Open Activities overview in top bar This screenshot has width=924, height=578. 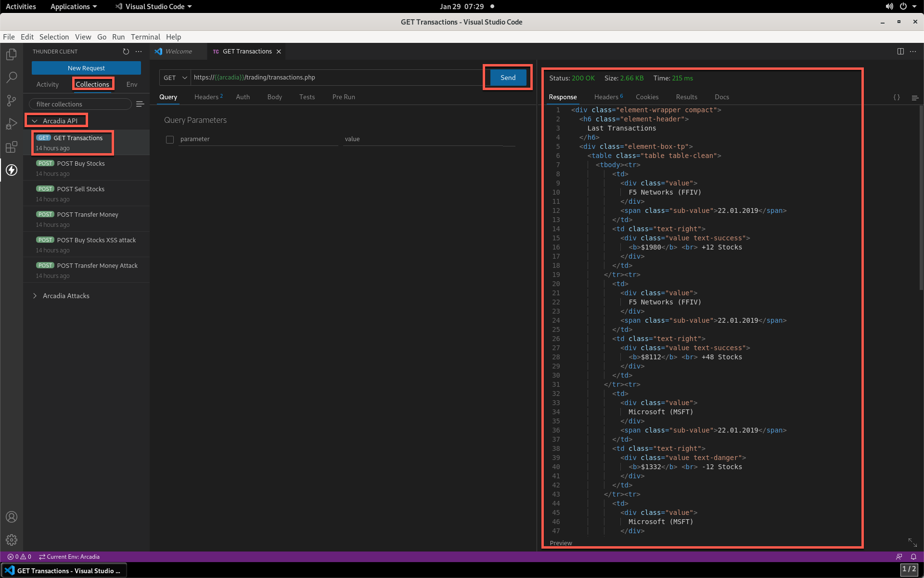(21, 6)
